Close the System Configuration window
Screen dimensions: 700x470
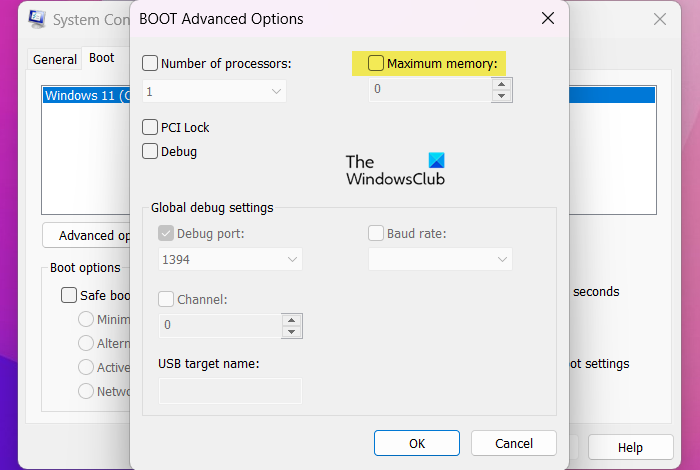[660, 19]
